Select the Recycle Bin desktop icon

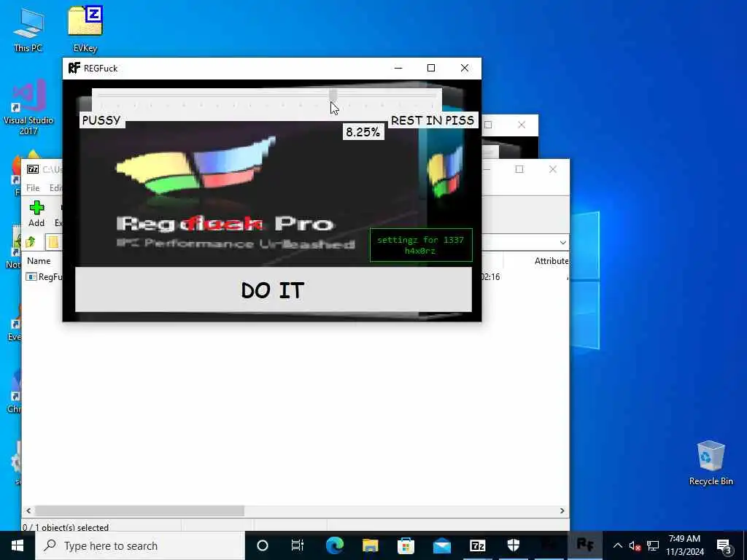tap(711, 463)
